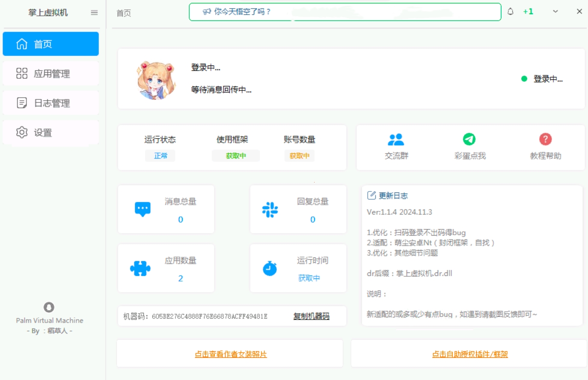Click the 消息总量 message bubble icon
The width and height of the screenshot is (588, 380).
click(142, 209)
